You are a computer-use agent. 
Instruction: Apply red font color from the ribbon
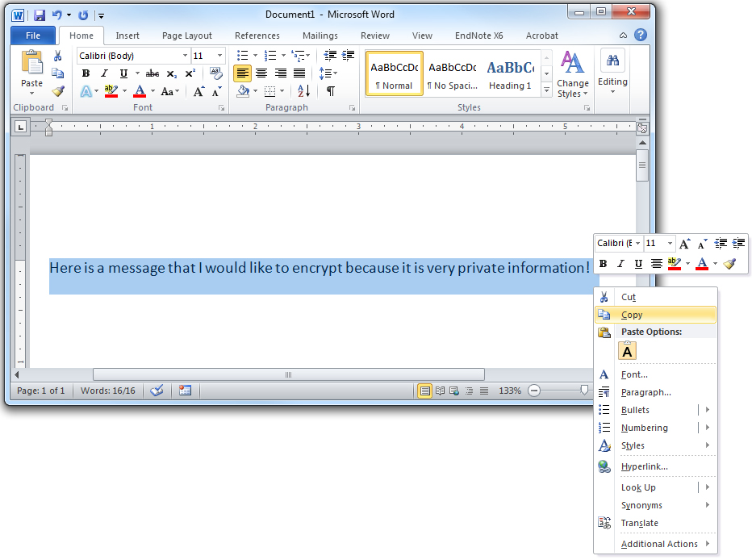tap(140, 90)
